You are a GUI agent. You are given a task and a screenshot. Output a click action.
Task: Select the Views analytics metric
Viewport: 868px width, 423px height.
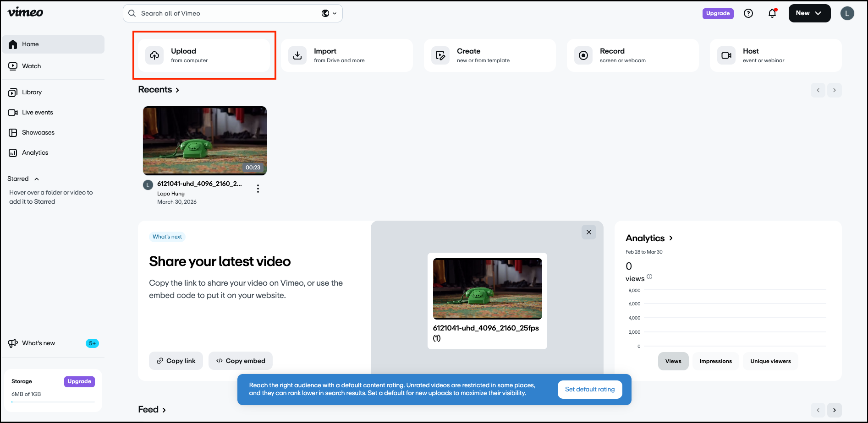(673, 361)
